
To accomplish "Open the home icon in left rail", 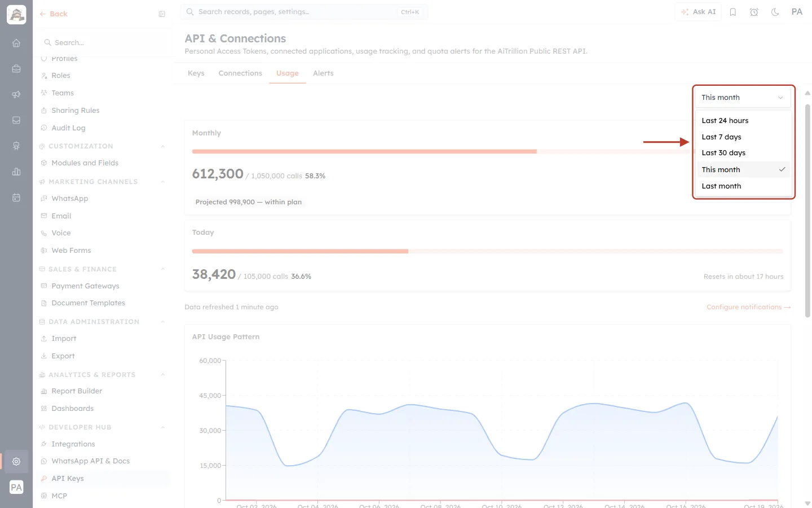I will coord(16,43).
